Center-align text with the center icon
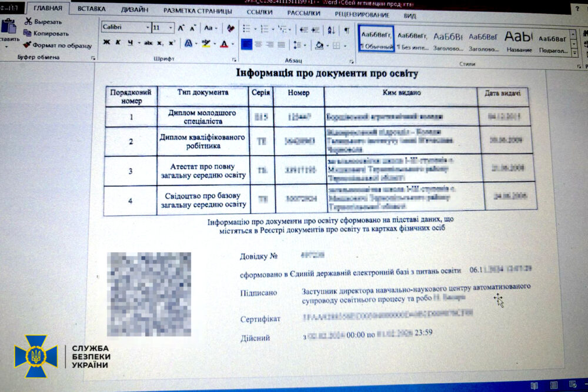This screenshot has height=392, width=588. pos(259,45)
